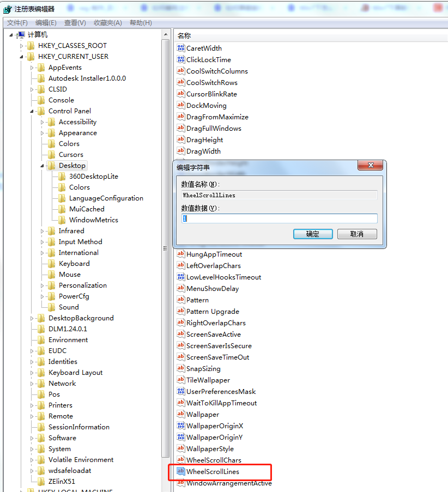This screenshot has height=492, width=448.
Task: Expand the Accessibility key
Action: [x=42, y=122]
